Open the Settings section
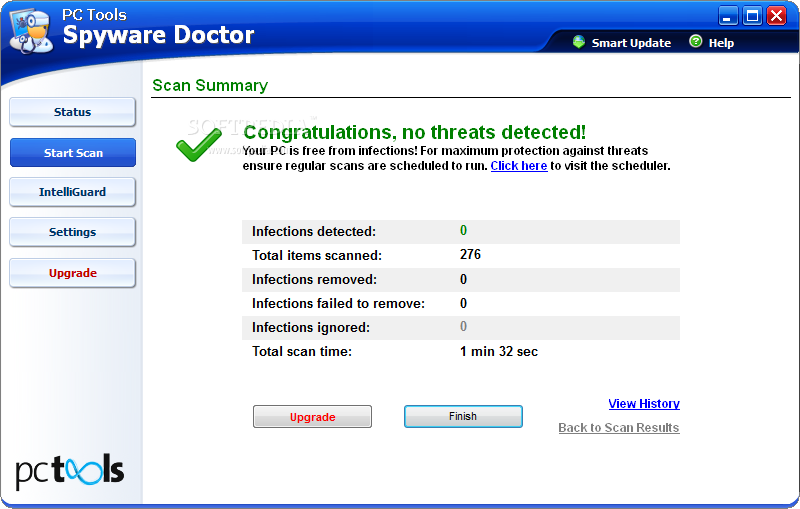This screenshot has height=509, width=800. coord(72,232)
